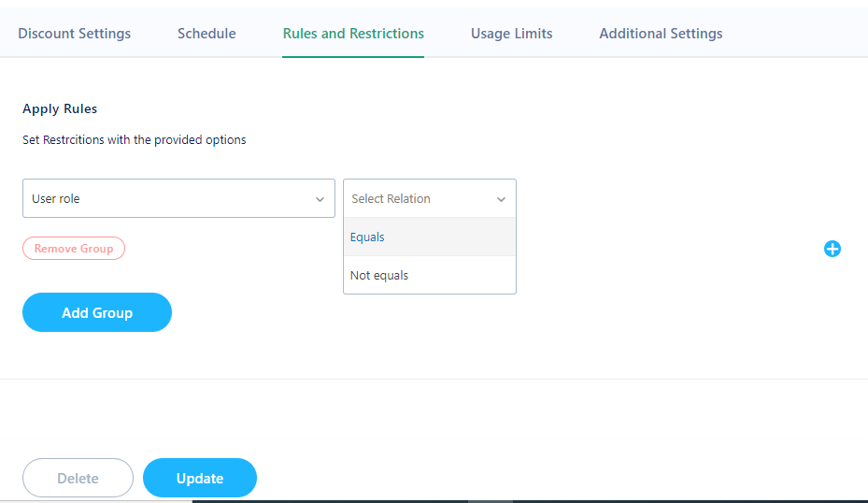Click the blue plus icon to add a rule
Image resolution: width=868 pixels, height=503 pixels.
coord(832,249)
